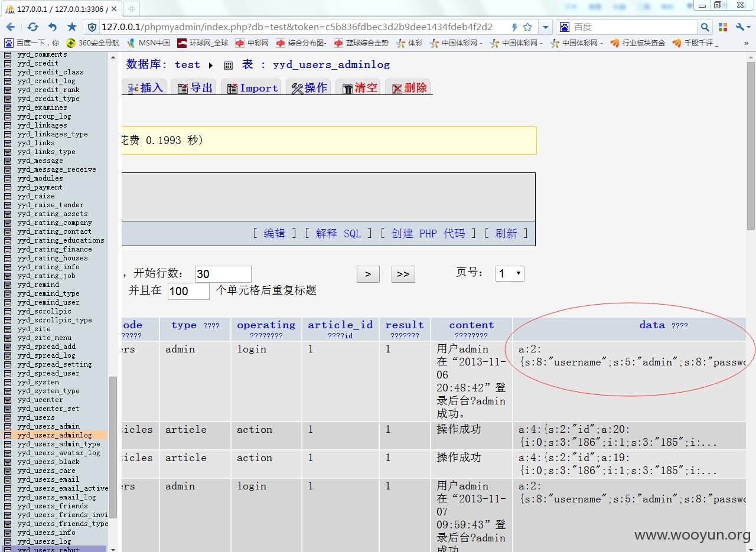Sort by the content column header
Image resolution: width=756 pixels, height=552 pixels.
(471, 325)
